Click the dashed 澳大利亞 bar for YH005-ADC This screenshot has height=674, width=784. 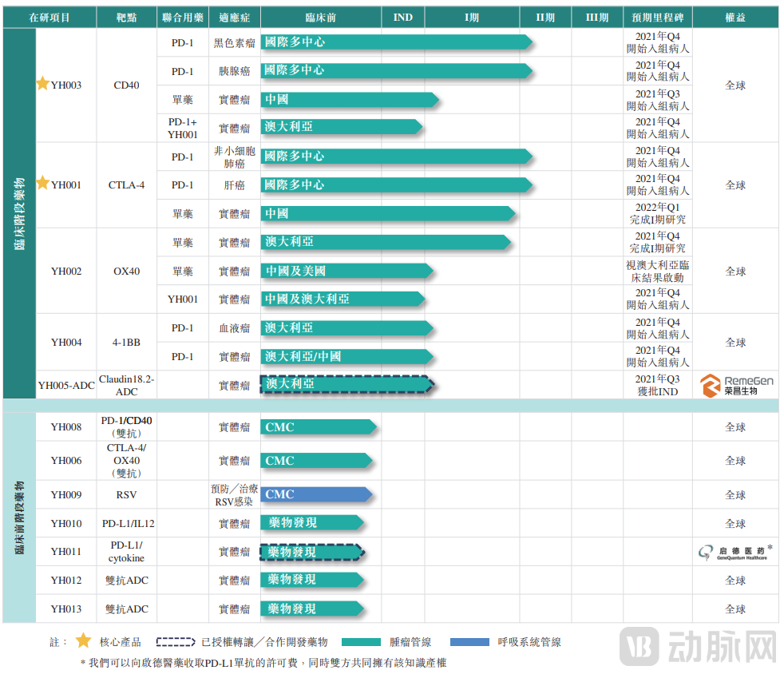[x=346, y=384]
